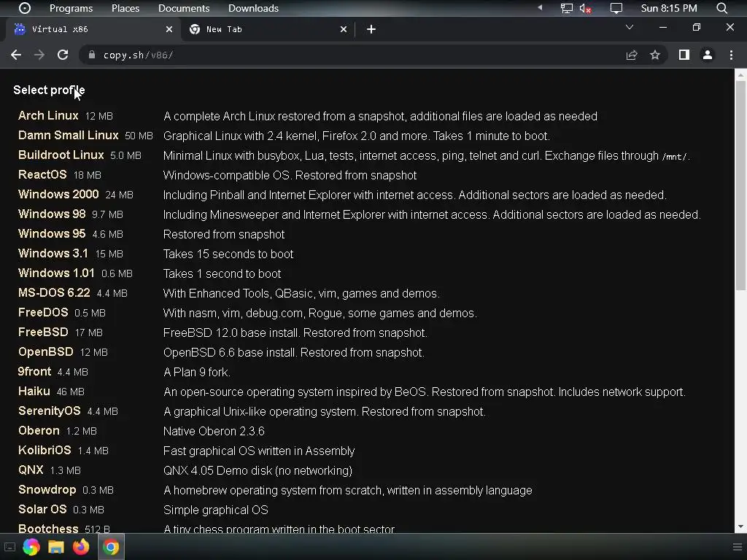Viewport: 747px width, 560px height.
Task: Select the MS-DOS 6.22 profile
Action: (54, 292)
